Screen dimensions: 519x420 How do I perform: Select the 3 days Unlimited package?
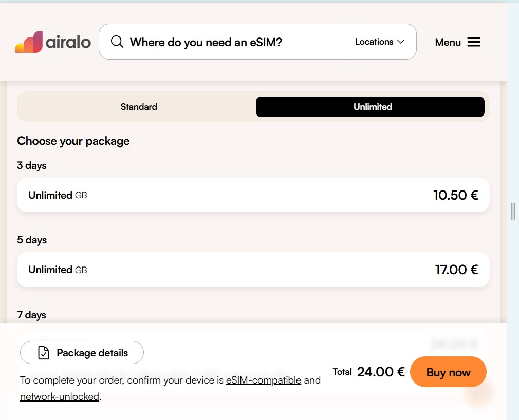tap(253, 195)
